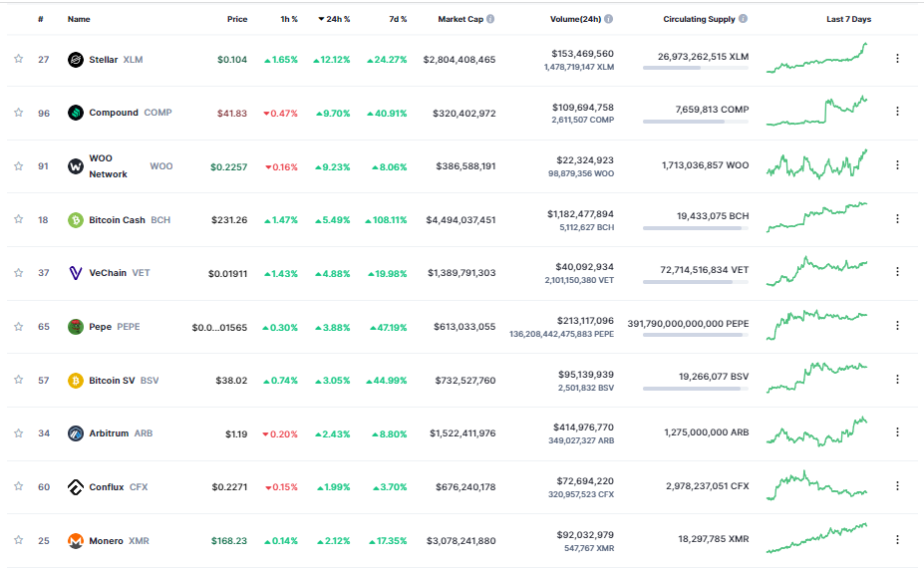Click Bitcoin Cash market cap $4,494,037,451

[461, 219]
